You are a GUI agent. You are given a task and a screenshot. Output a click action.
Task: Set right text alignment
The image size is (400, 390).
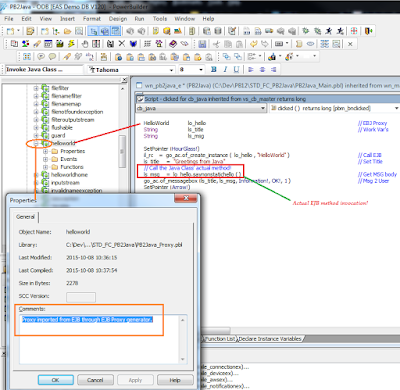(274, 69)
